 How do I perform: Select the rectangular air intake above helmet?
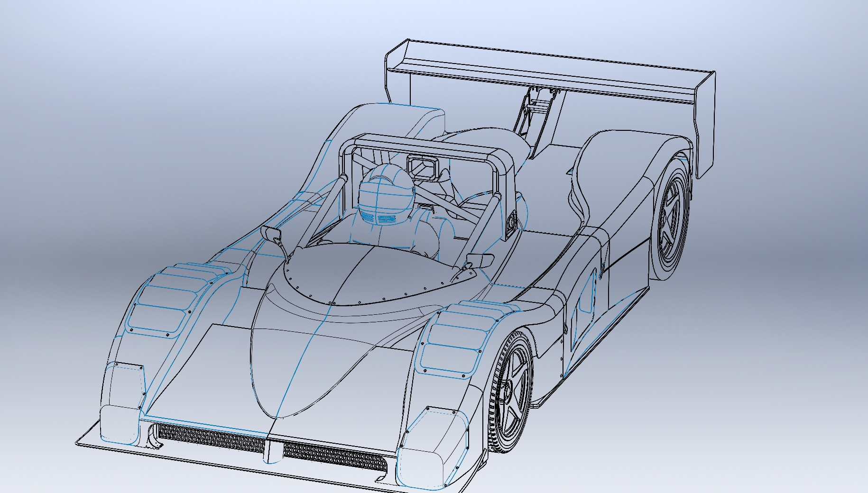(x=421, y=168)
